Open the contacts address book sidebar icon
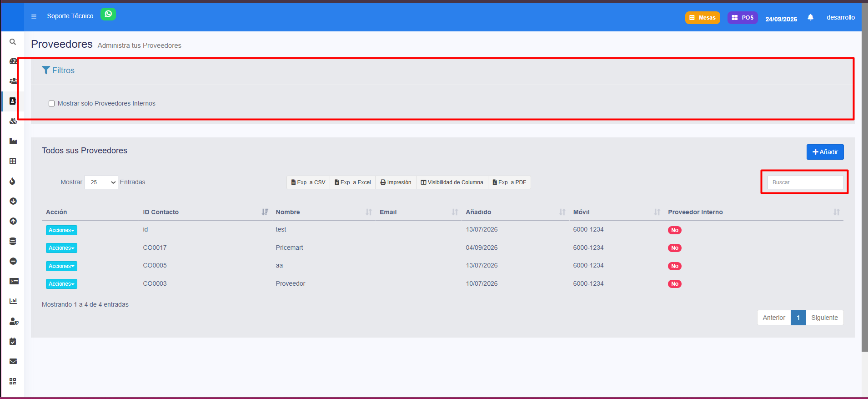 13,101
